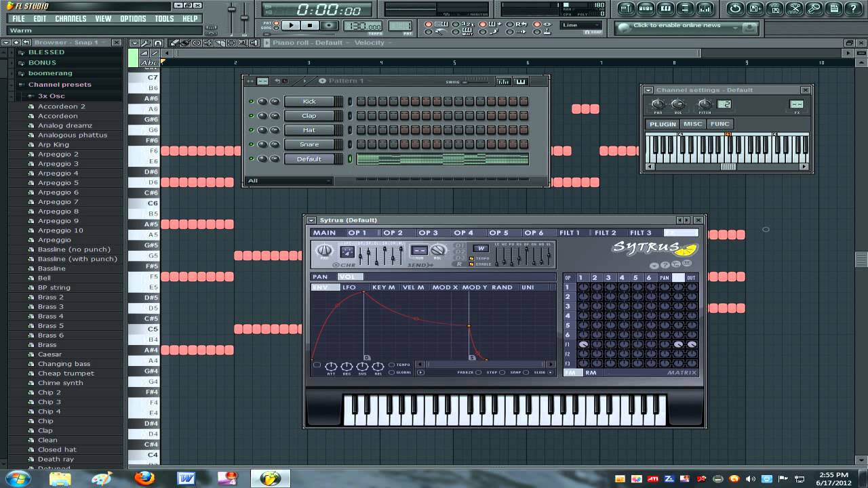Open the wrench tools menu in piano roll

pos(146,43)
